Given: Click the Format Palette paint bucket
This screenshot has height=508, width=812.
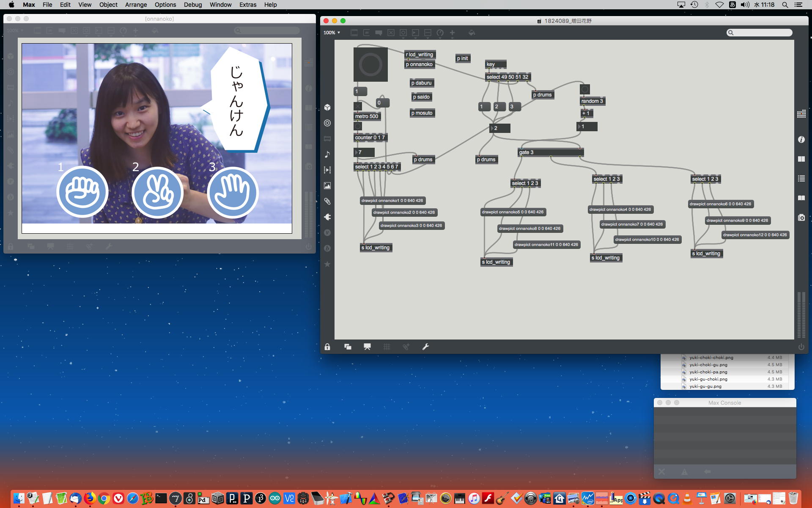Looking at the screenshot, I should (472, 33).
